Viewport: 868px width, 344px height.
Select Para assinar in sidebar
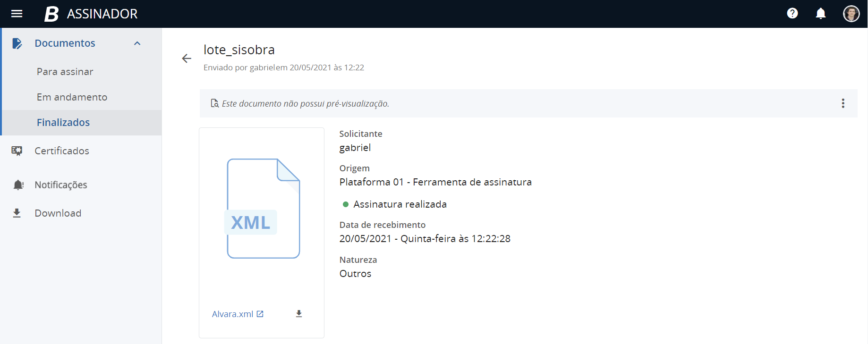click(65, 72)
